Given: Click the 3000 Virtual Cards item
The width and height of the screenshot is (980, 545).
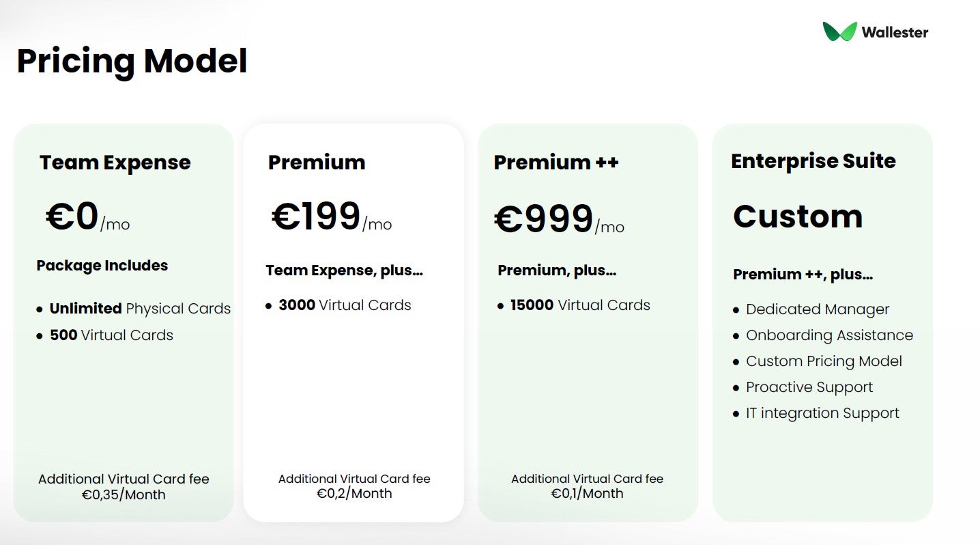Looking at the screenshot, I should pos(345,305).
